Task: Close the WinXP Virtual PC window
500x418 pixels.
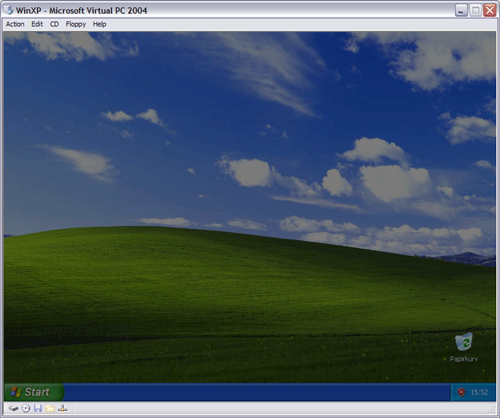Action: pyautogui.click(x=490, y=11)
